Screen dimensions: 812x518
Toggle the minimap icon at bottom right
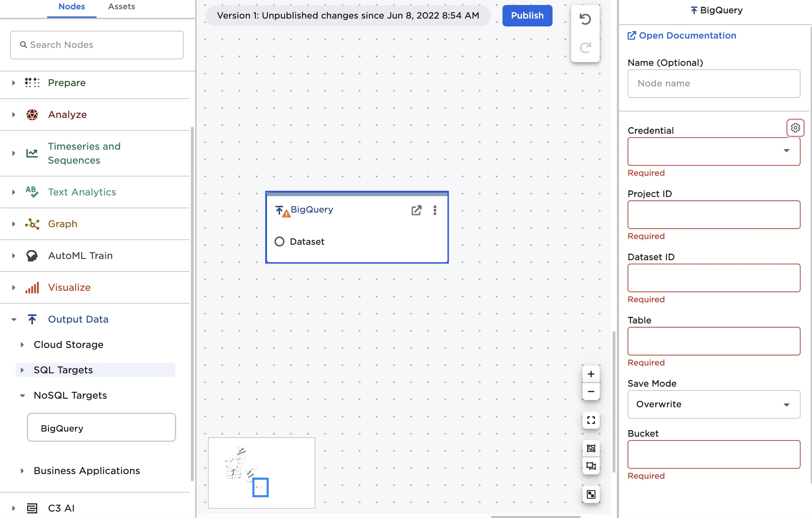coord(591,494)
